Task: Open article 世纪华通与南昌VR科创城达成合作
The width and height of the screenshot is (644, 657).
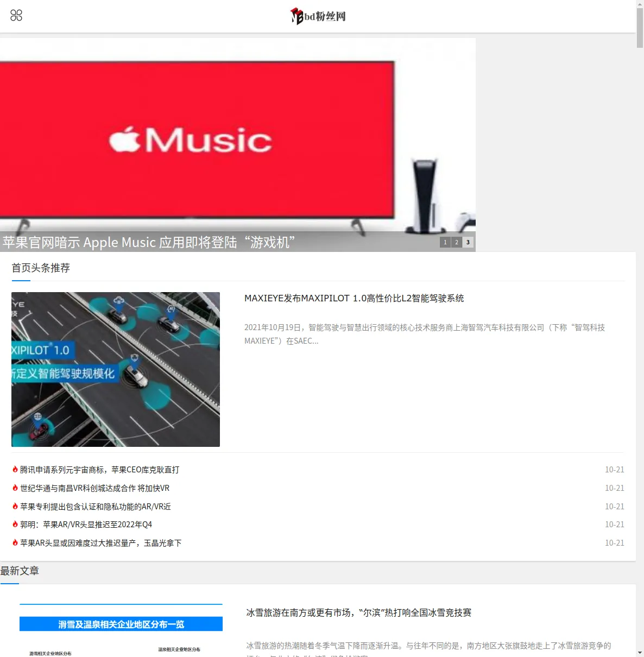Action: 95,488
